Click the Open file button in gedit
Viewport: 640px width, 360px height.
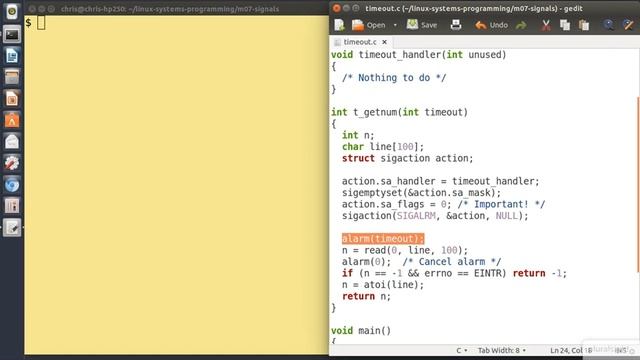coord(369,25)
